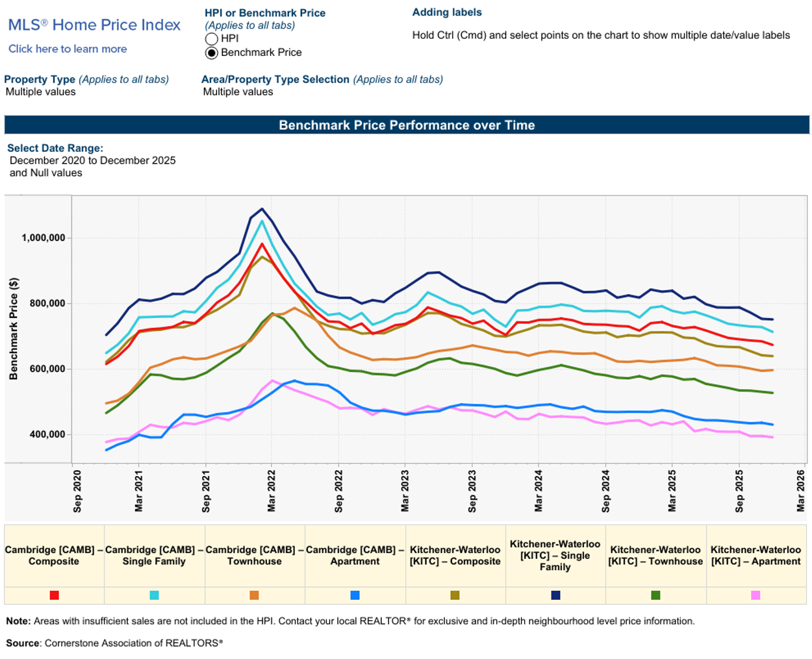This screenshot has height=659, width=812.
Task: Click the navy Kitchener-Waterloo Single Family swatch
Action: pos(555,595)
